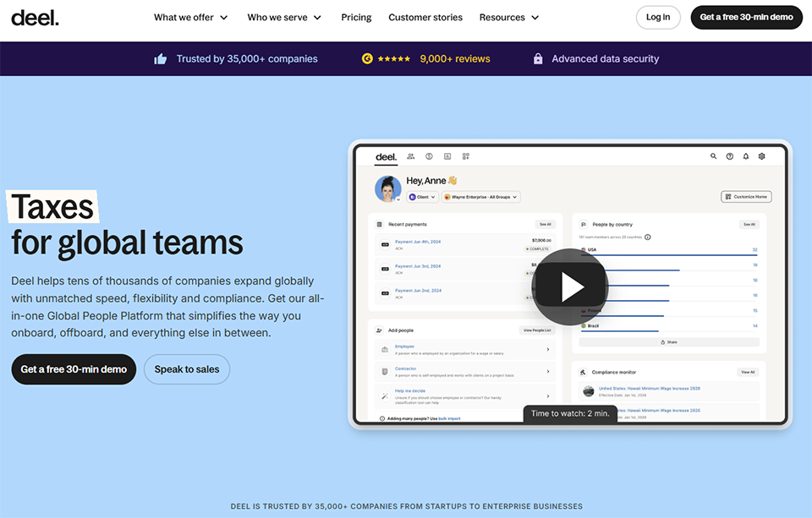Click the thumbs-up icon beside Trusted by 35,000+
The width and height of the screenshot is (812, 518).
[161, 58]
